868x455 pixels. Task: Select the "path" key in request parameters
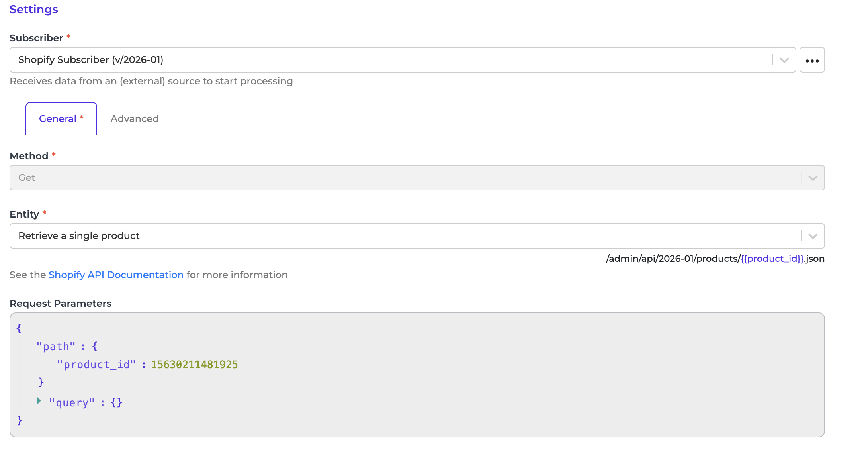click(56, 347)
